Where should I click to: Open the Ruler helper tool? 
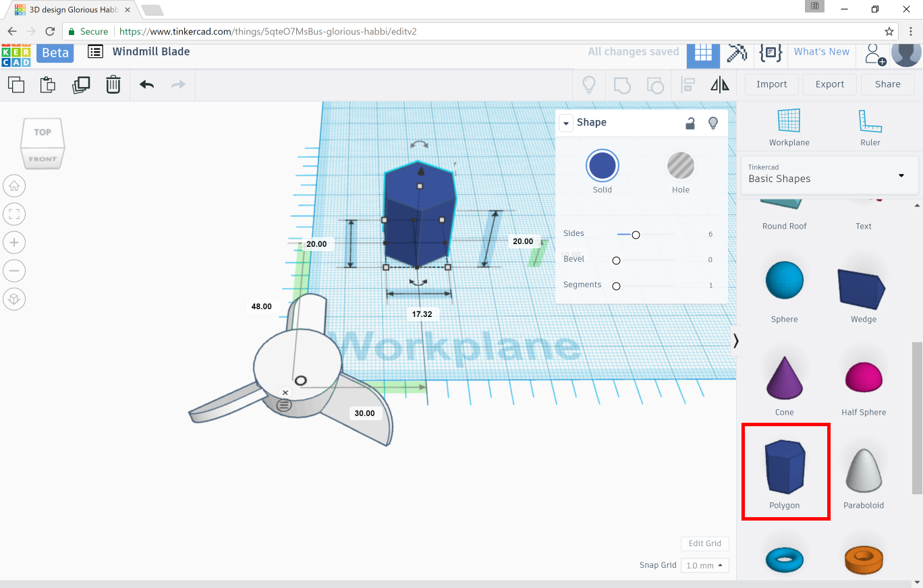(870, 125)
